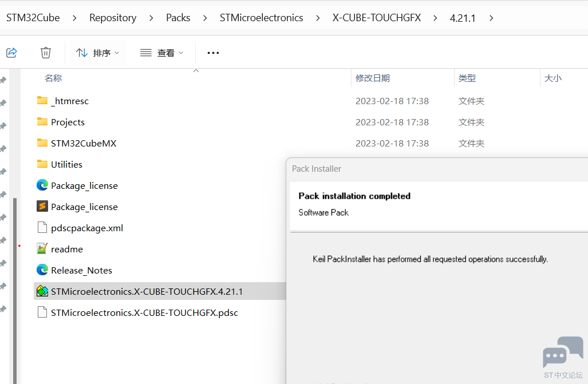Select the STM32CubeMX folder icon
Viewport: 588px width, 384px height.
click(42, 143)
